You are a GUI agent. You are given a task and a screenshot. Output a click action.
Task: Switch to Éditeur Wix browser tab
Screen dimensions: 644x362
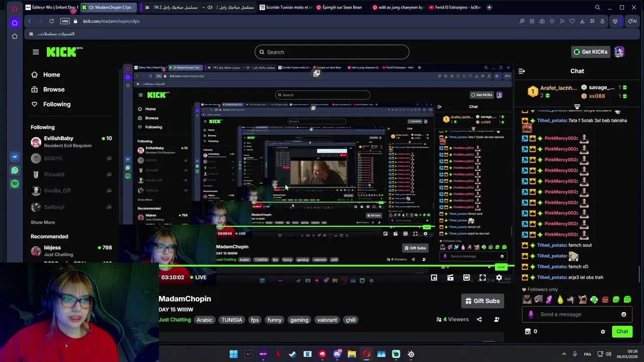pos(52,8)
